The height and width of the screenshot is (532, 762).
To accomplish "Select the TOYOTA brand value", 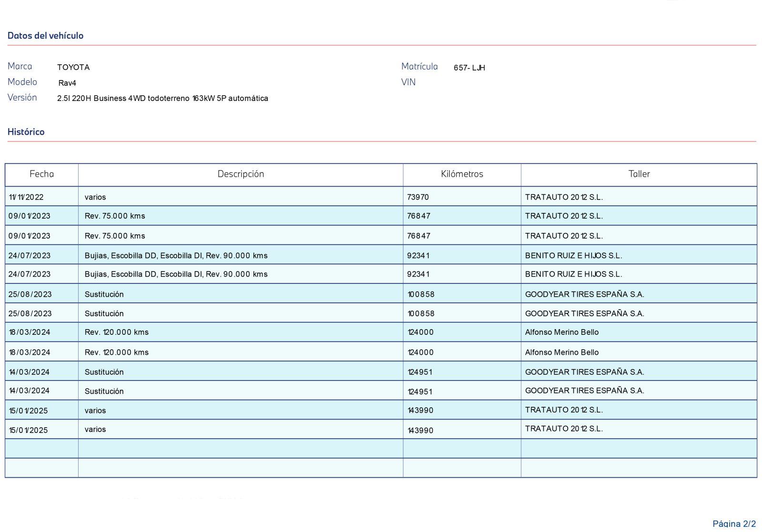I will point(73,67).
